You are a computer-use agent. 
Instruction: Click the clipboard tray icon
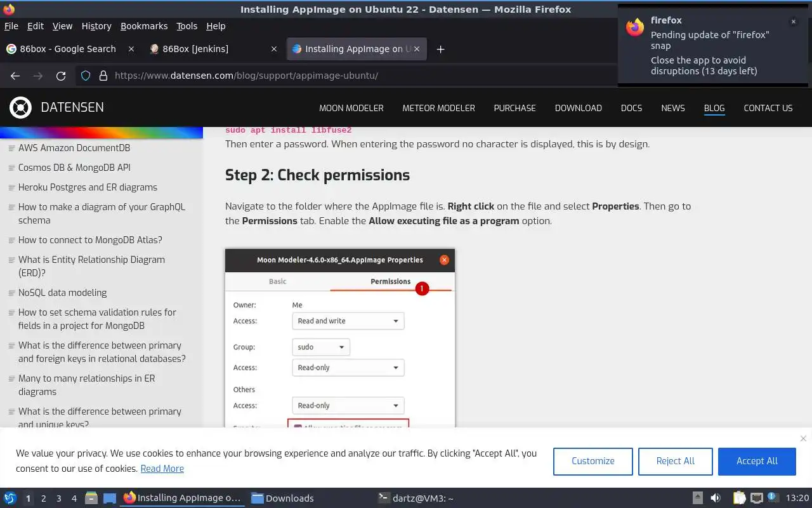(x=740, y=498)
